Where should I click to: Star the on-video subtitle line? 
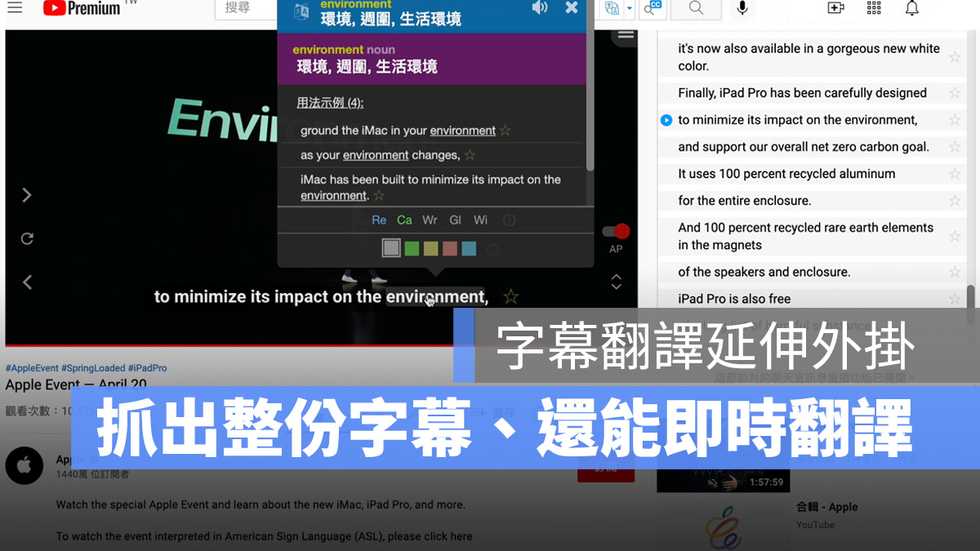[511, 296]
